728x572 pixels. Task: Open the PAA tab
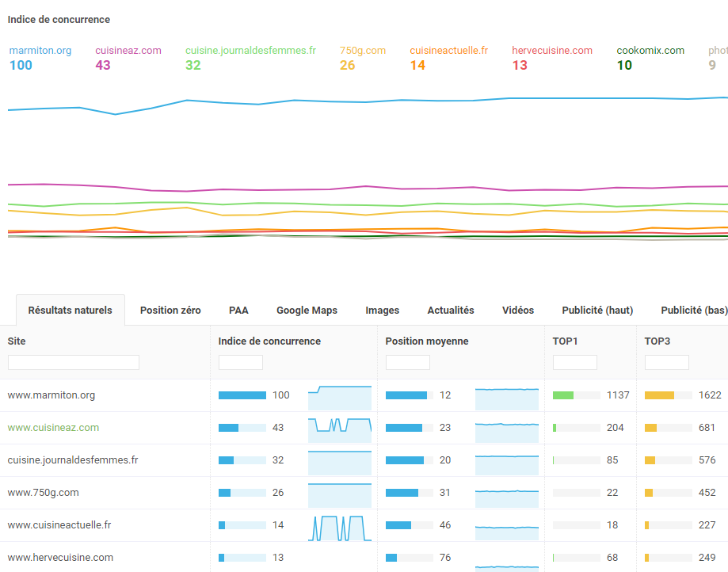[x=238, y=311]
